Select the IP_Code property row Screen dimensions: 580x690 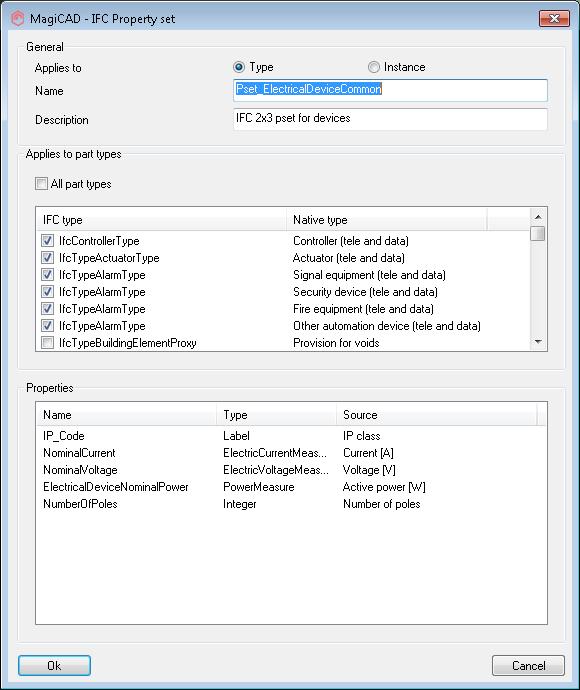click(x=290, y=436)
